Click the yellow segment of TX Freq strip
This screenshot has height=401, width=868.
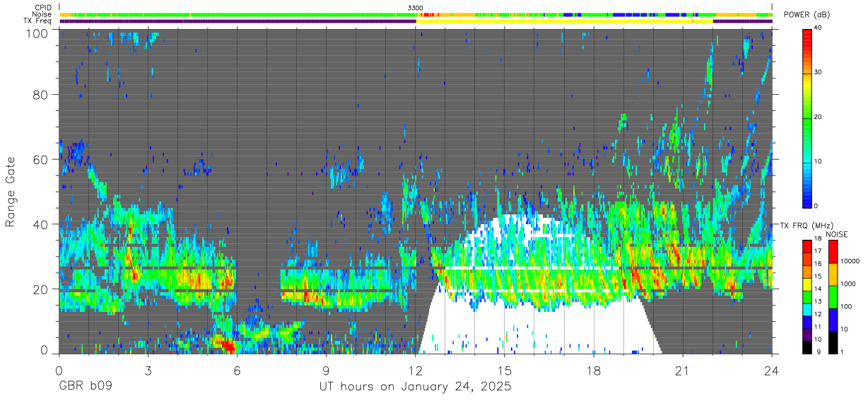564,21
